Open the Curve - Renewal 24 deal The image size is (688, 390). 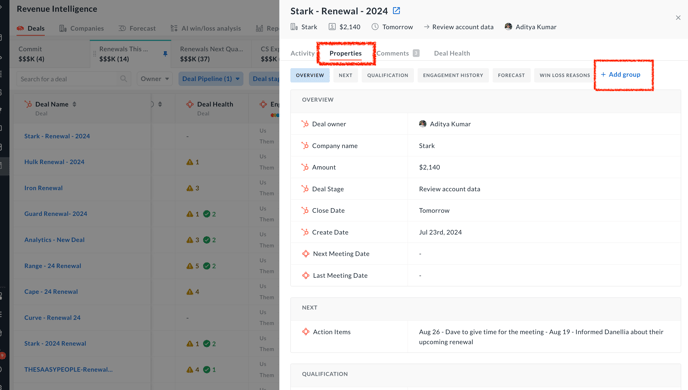52,317
